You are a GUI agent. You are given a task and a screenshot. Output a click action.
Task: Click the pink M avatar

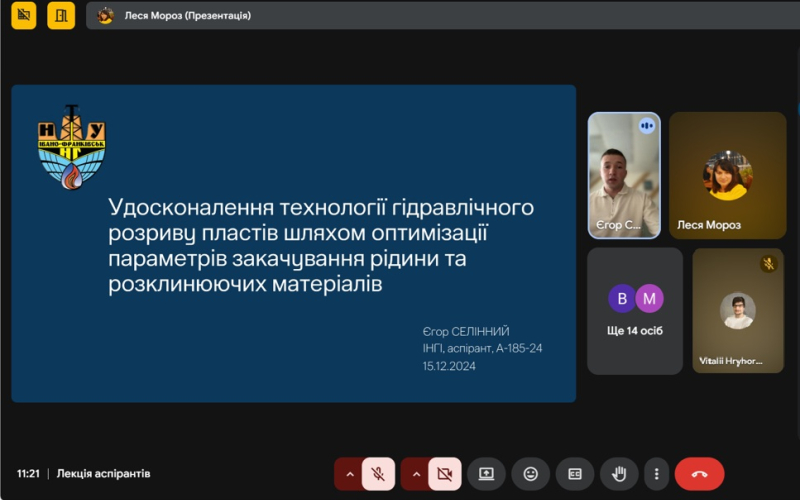(x=649, y=298)
